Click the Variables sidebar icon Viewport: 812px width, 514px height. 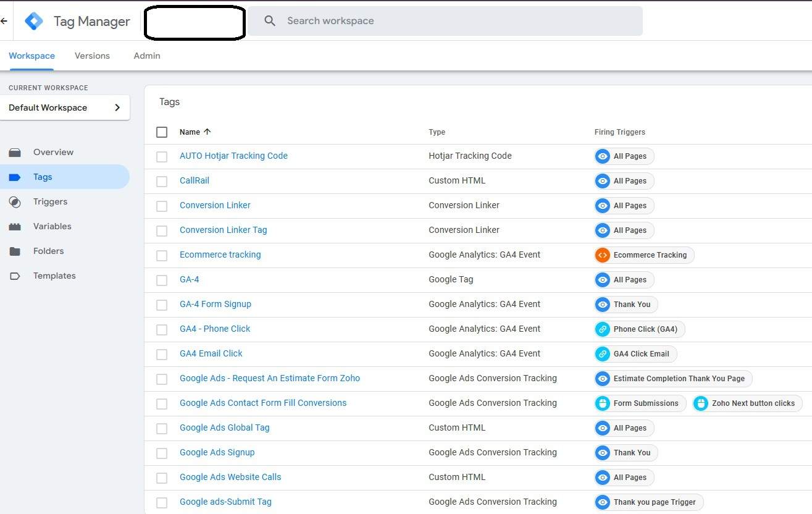coord(15,227)
